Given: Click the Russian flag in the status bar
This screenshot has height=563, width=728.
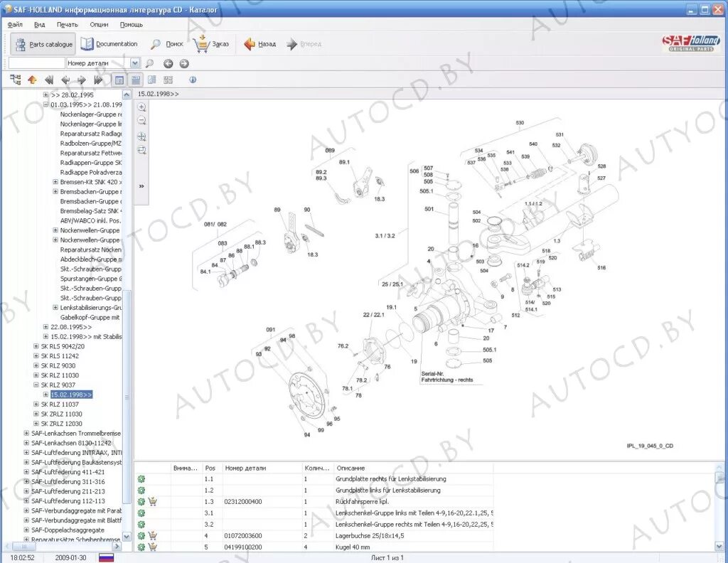Looking at the screenshot, I should 107,558.
